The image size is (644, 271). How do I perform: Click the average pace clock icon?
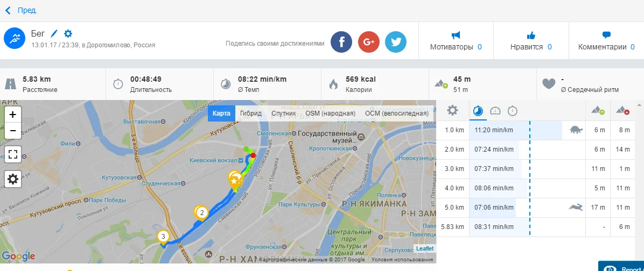pyautogui.click(x=226, y=84)
